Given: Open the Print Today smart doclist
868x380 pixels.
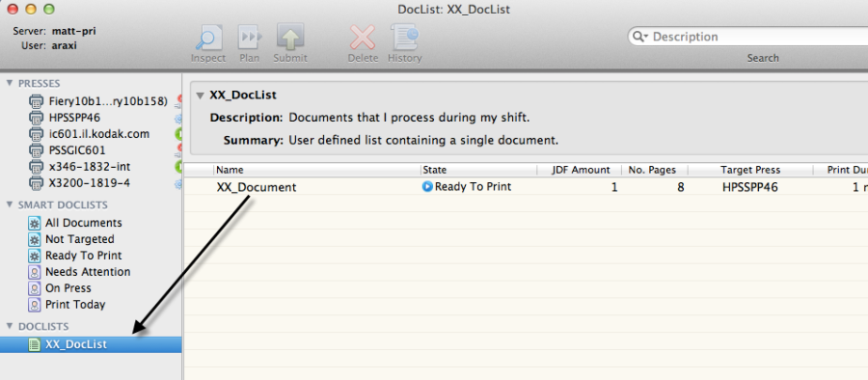Looking at the screenshot, I should pos(75,305).
